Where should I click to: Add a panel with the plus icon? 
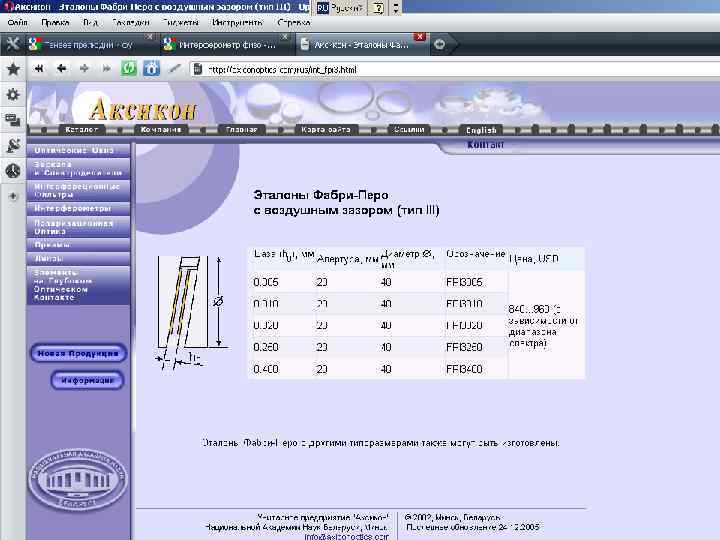tap(13, 196)
